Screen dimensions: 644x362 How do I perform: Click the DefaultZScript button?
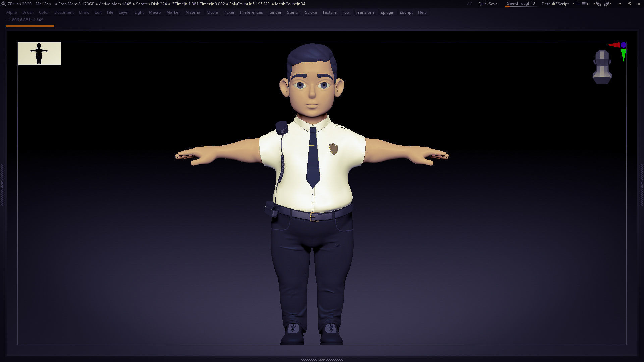[555, 4]
